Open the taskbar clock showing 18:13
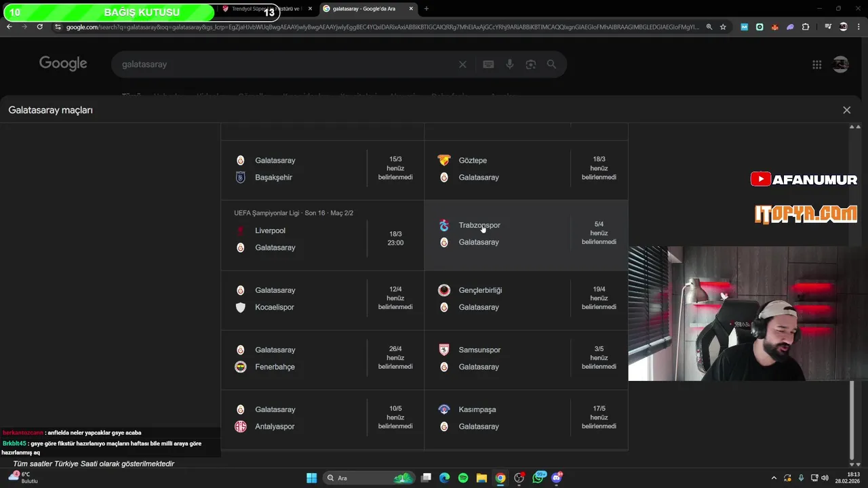The width and height of the screenshot is (868, 488). [847, 478]
